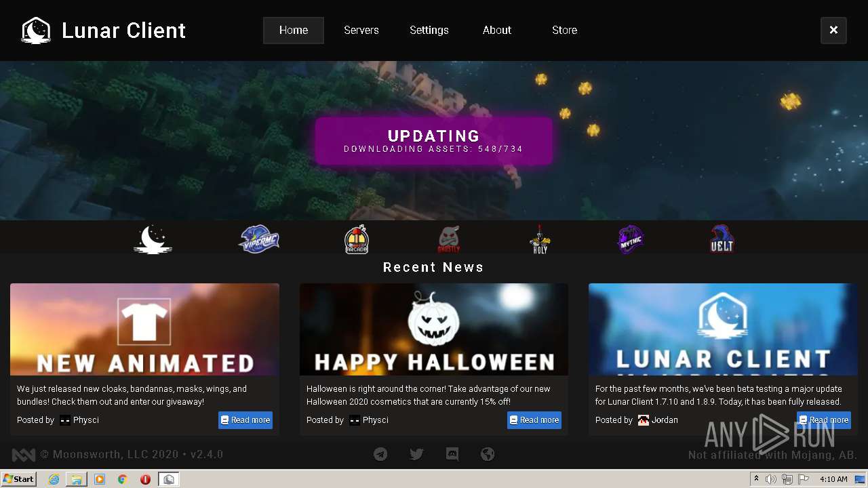This screenshot has width=868, height=488.
Task: Click the Lunar Client moon logo
Action: 36,30
